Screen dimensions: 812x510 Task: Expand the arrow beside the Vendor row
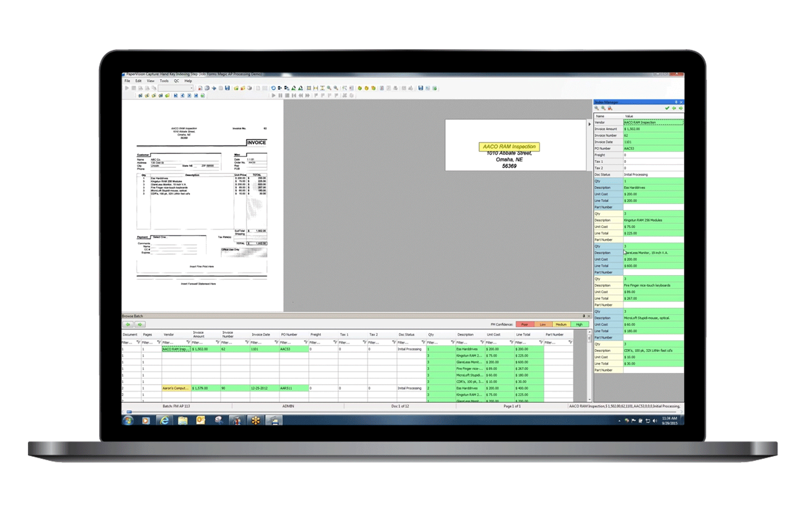(x=589, y=124)
